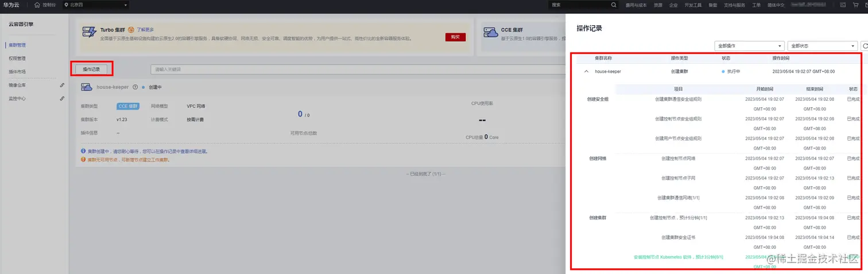The width and height of the screenshot is (868, 274).
Task: Click the 创建集群安全证书 item
Action: (x=678, y=237)
